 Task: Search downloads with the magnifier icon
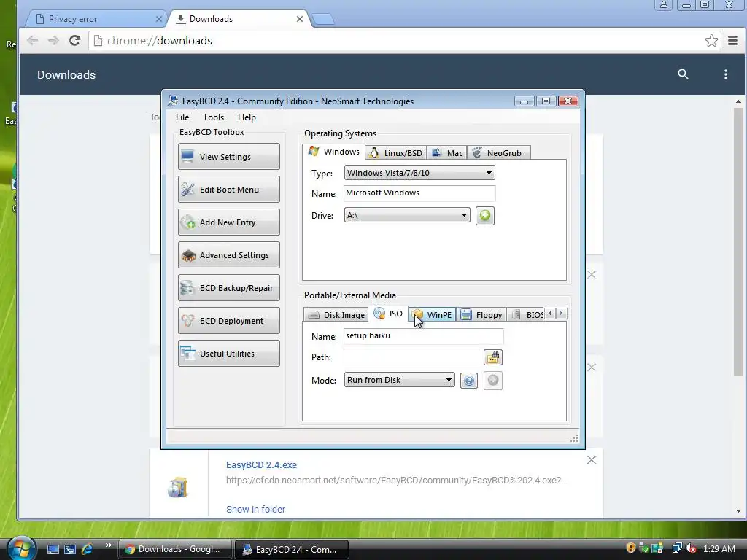tap(683, 74)
